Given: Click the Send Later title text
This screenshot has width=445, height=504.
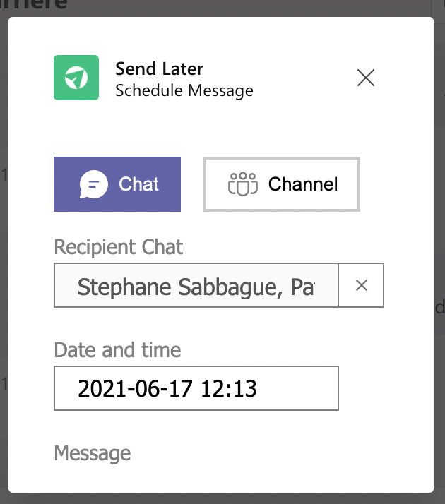Looking at the screenshot, I should point(159,69).
